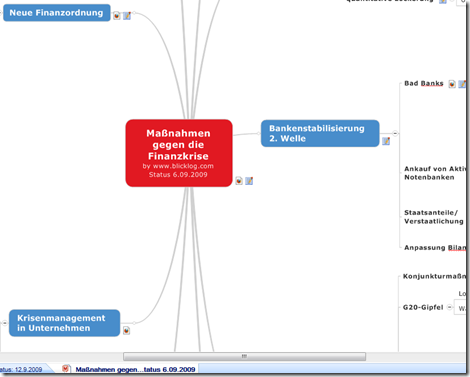Screen dimensions: 470x377
Task: Select the Bad Banks subtopic
Action: pos(424,83)
